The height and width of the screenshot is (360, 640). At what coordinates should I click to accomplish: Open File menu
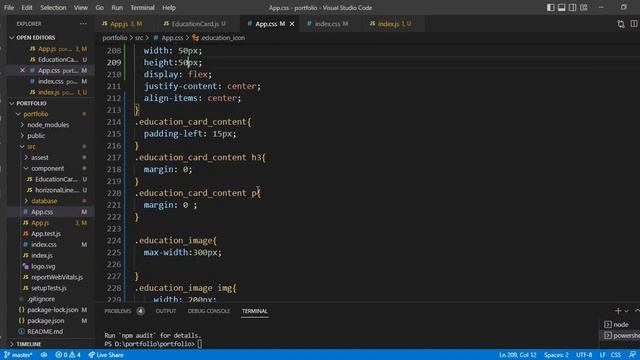tap(9, 8)
